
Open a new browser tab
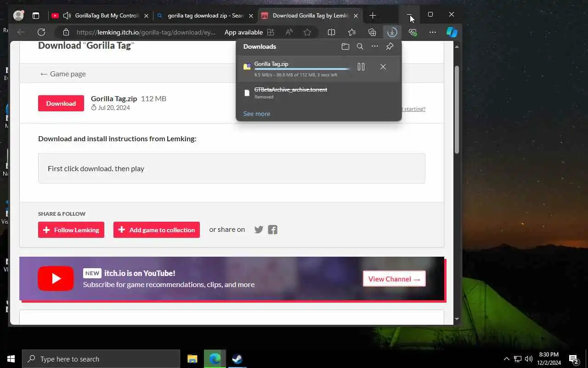tap(373, 16)
